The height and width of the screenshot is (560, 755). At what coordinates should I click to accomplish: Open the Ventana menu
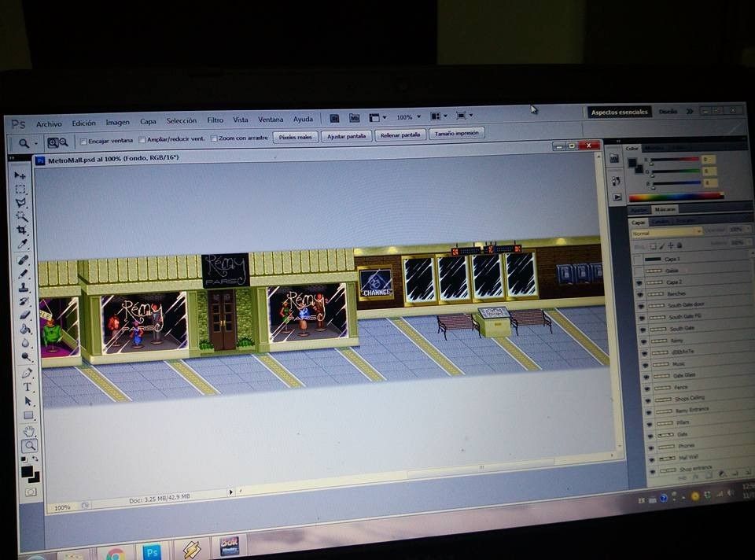pos(270,119)
